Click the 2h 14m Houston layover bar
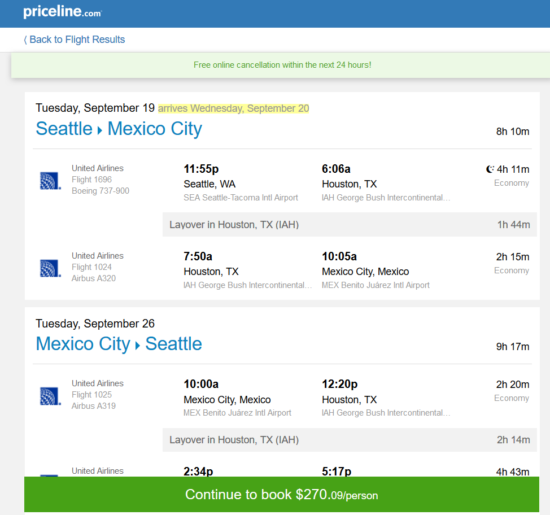 pyautogui.click(x=349, y=440)
